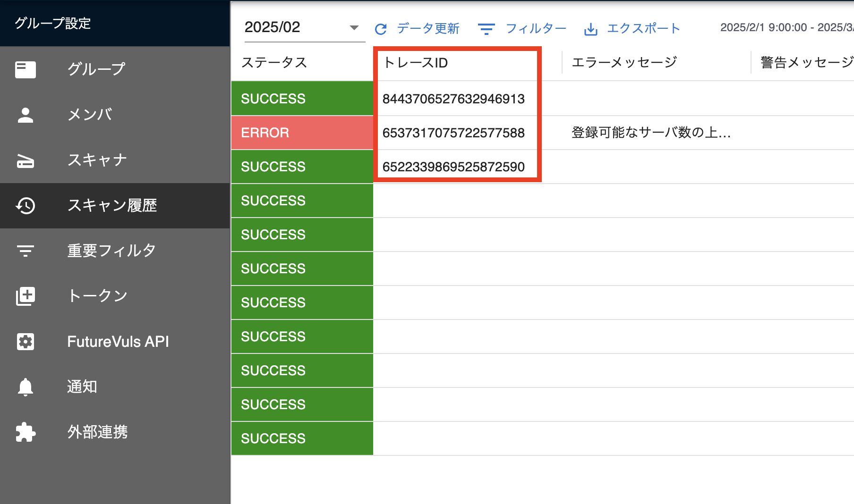The height and width of the screenshot is (504, 854).
Task: Open the トークン menu item
Action: pos(115,296)
